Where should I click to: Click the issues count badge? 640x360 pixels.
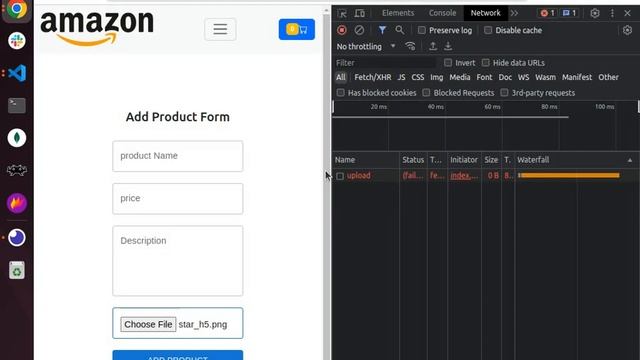pos(569,13)
